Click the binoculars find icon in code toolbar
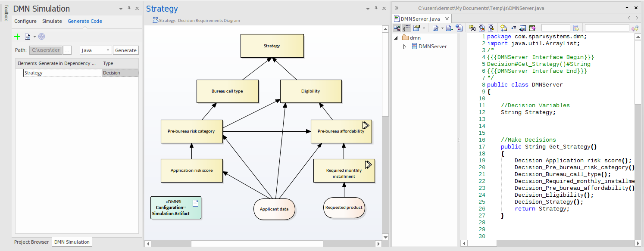Screen dimensions: 644x251 pos(472,28)
